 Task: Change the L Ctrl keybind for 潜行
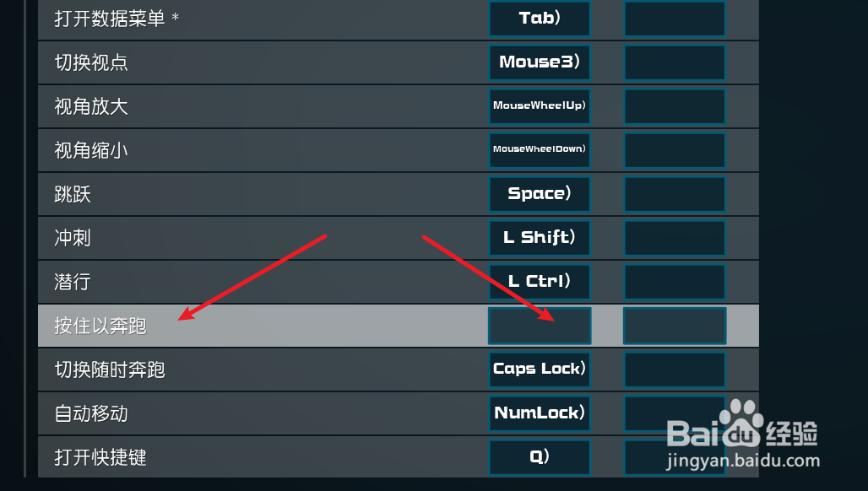click(540, 282)
